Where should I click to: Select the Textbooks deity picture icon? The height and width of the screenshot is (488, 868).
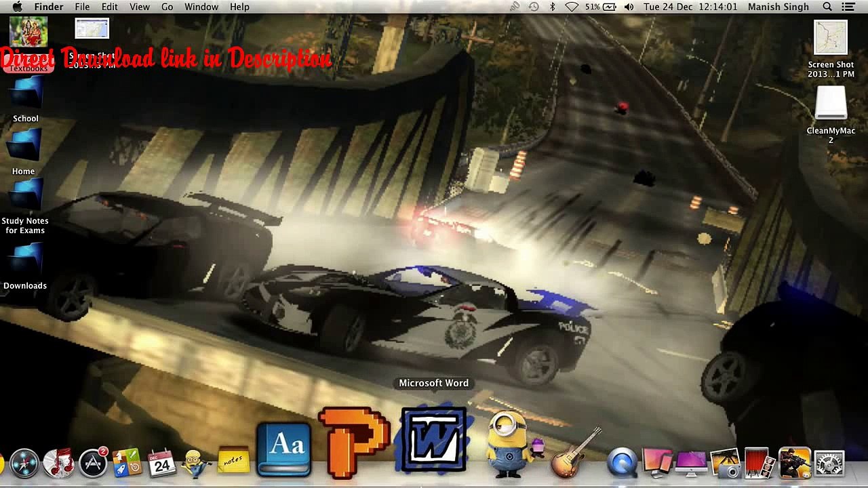click(x=28, y=32)
